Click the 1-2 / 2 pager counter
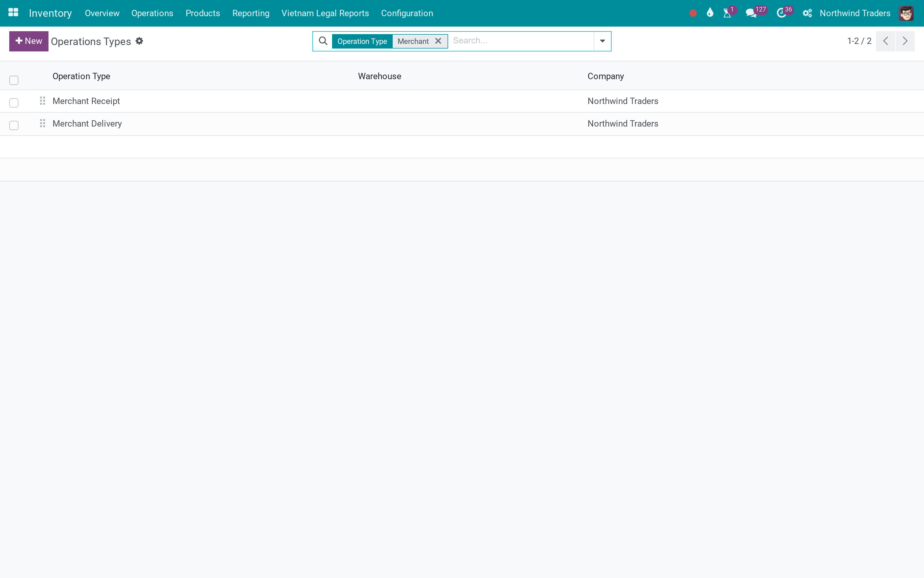The width and height of the screenshot is (924, 578). [x=859, y=41]
